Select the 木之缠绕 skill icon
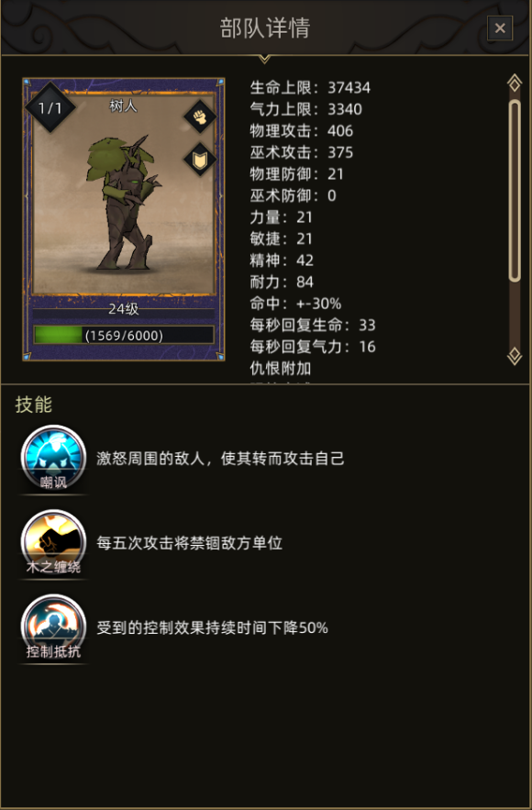532x810 pixels. [53, 542]
